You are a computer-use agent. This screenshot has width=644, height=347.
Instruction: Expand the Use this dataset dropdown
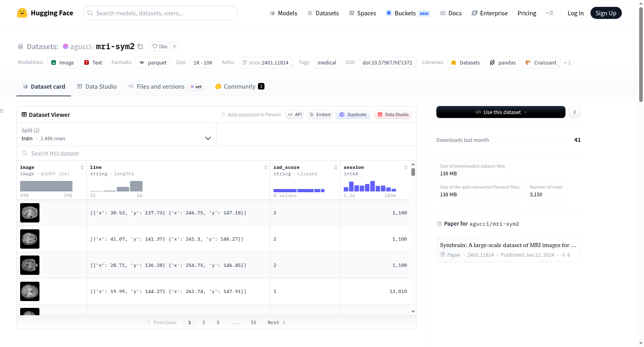501,112
